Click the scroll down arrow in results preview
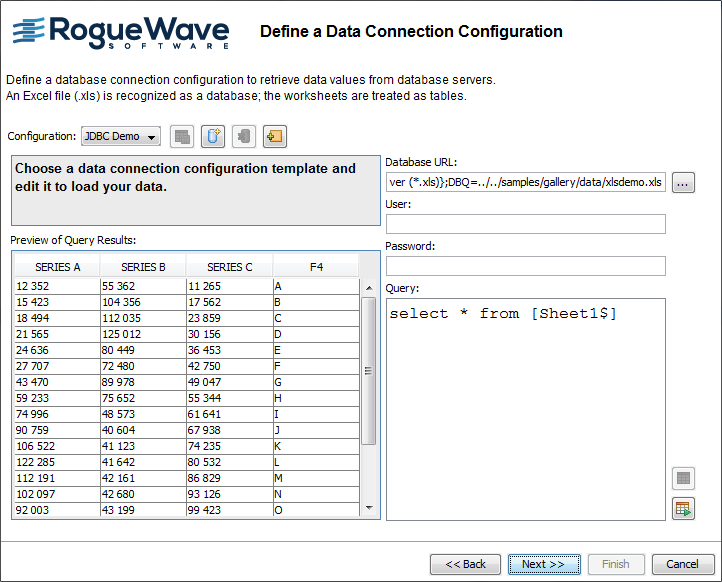 [x=369, y=508]
